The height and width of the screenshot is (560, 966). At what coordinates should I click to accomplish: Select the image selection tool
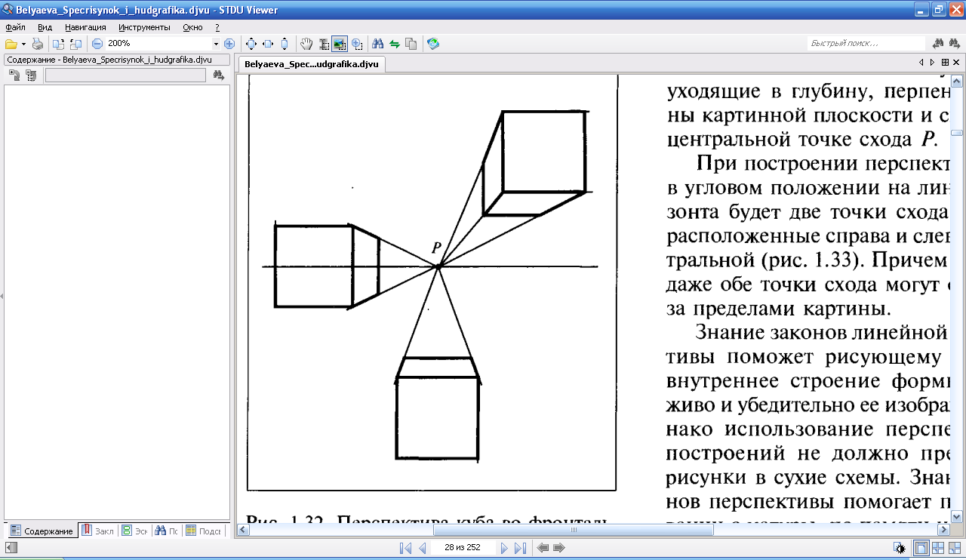pyautogui.click(x=340, y=44)
